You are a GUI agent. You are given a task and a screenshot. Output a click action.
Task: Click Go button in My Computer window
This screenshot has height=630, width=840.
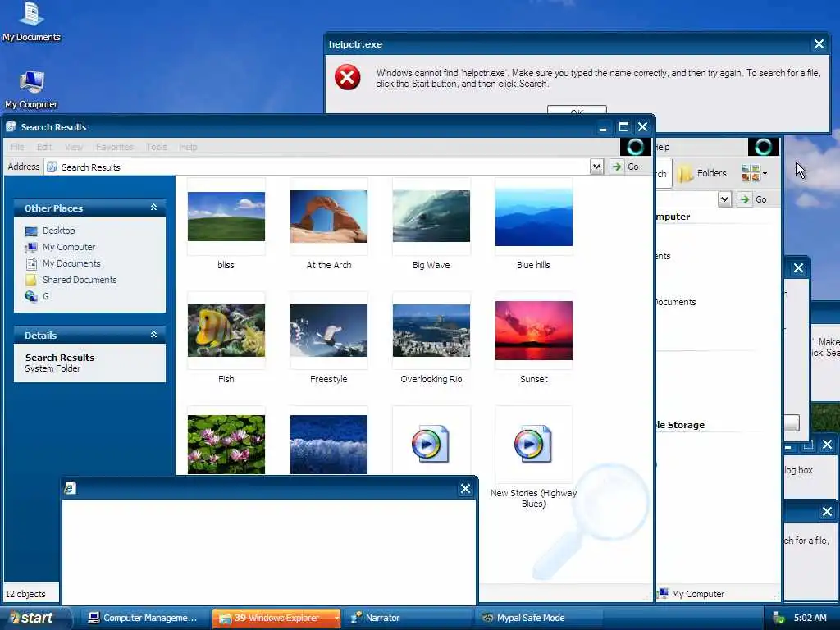pos(753,199)
